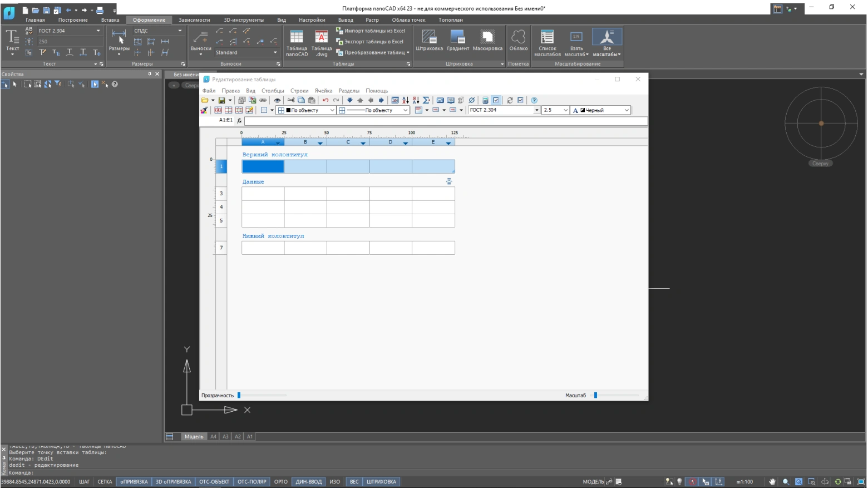This screenshot has width=868, height=488.
Task: Click Импорт таблицы из Excel button
Action: [371, 31]
